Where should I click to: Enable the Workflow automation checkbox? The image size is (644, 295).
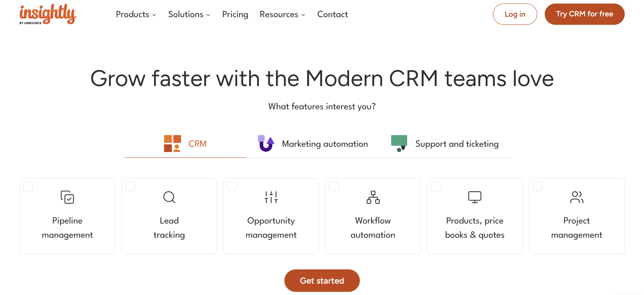[x=334, y=186]
